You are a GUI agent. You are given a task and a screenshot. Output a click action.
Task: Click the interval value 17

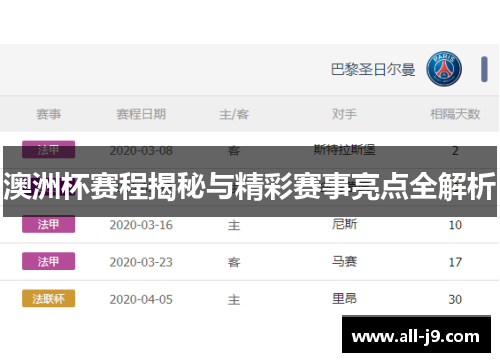(x=455, y=262)
